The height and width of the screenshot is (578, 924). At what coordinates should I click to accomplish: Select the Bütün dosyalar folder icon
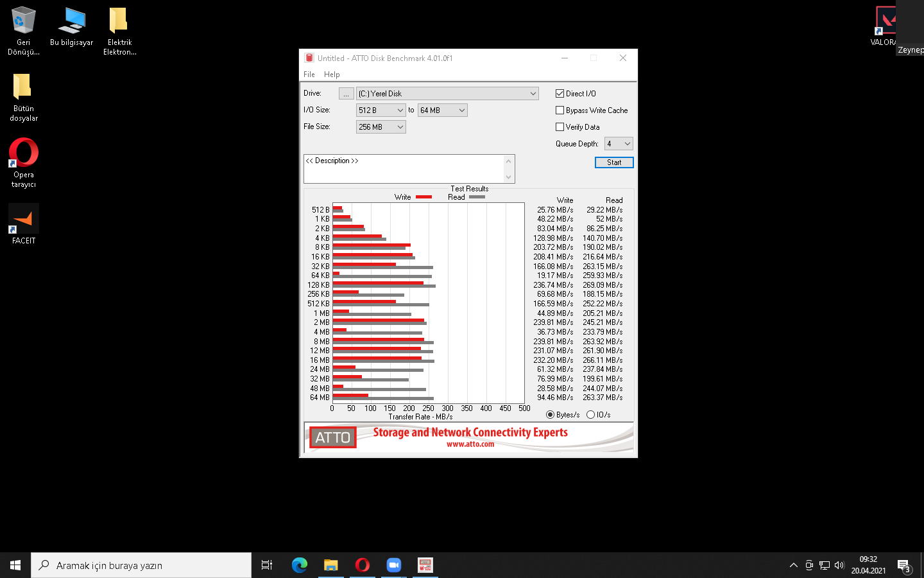tap(24, 97)
